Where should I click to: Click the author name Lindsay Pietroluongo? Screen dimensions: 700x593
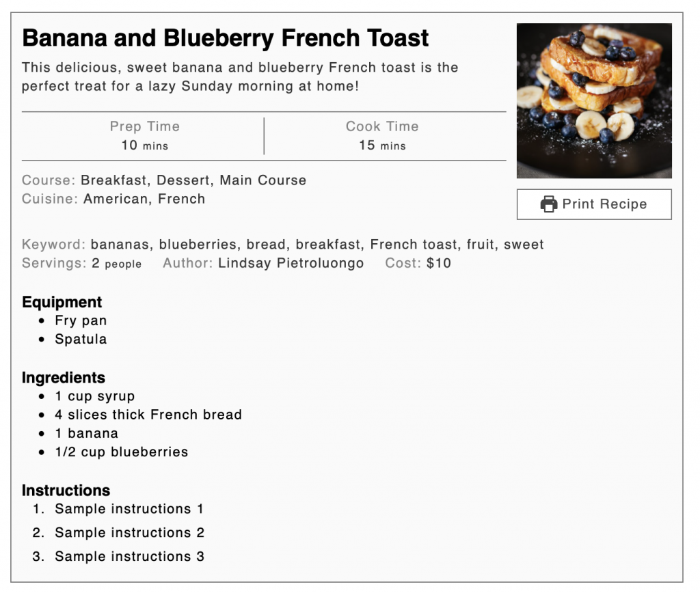(x=288, y=262)
